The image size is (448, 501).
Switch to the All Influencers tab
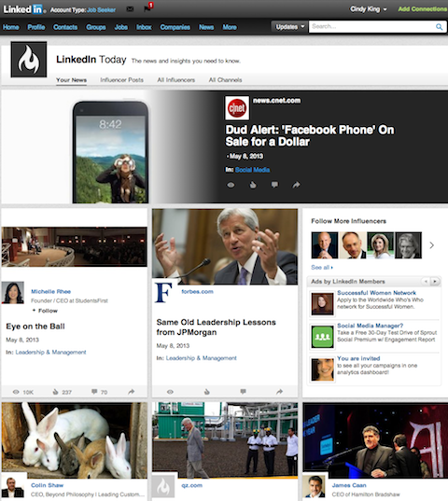[176, 80]
